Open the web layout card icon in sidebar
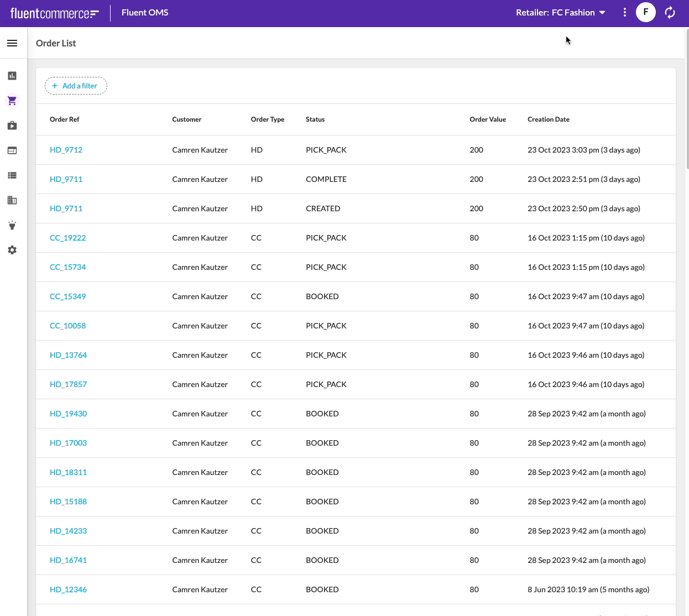Viewport: 689px width, 616px height. coord(12,150)
